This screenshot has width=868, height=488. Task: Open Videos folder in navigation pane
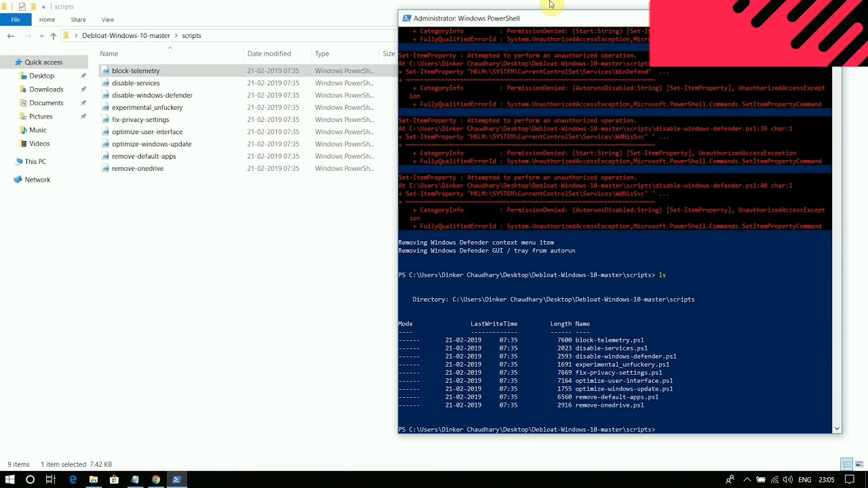39,144
